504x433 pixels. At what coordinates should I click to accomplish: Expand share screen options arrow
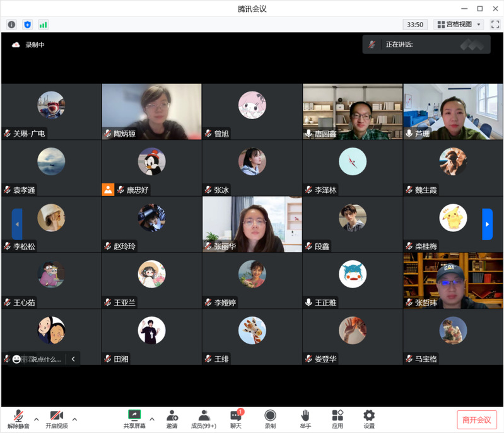pyautogui.click(x=151, y=419)
